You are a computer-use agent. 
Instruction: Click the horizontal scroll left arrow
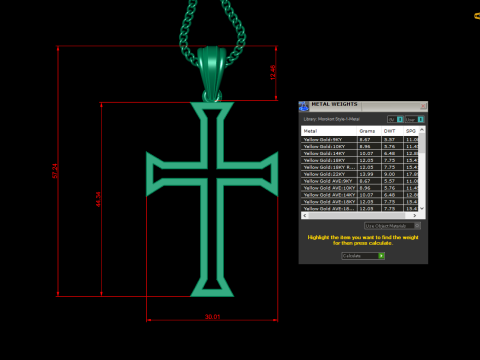point(305,216)
